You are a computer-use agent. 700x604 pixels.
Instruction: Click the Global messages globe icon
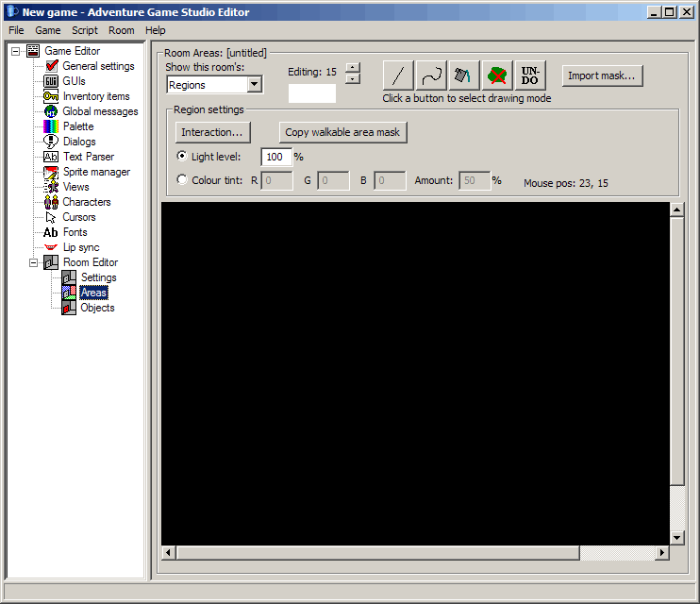point(51,111)
